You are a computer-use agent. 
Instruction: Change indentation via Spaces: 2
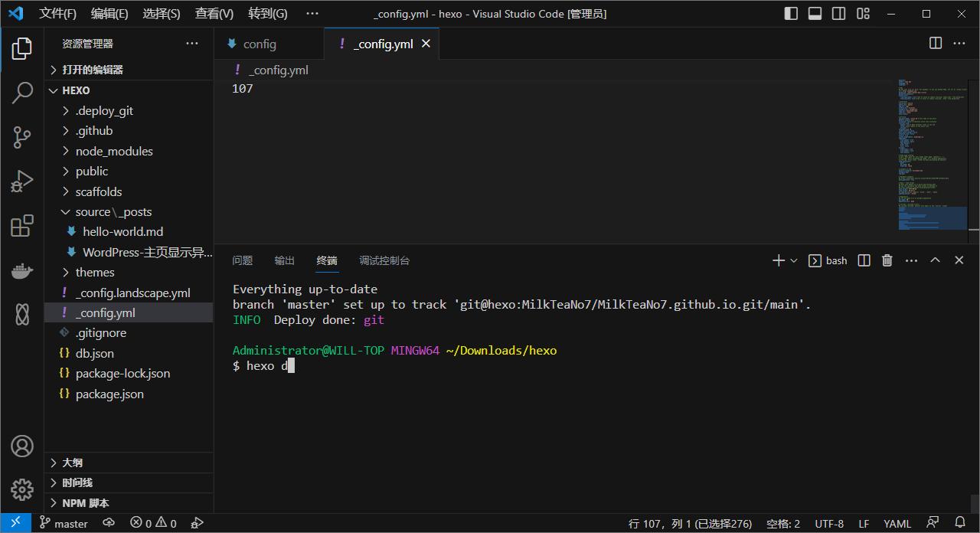pos(783,524)
